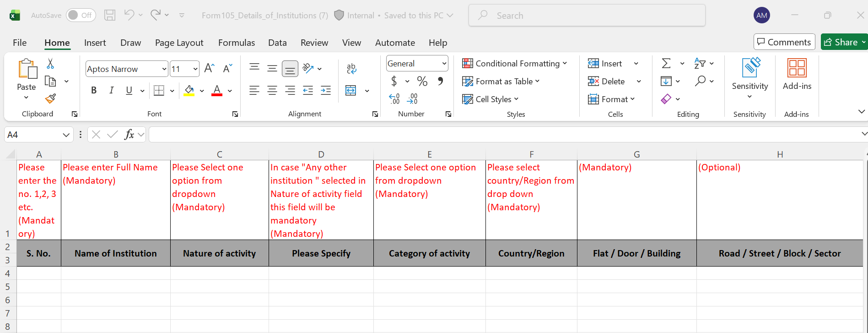Open Sort & Filter tool
The width and height of the screenshot is (868, 333).
point(700,63)
